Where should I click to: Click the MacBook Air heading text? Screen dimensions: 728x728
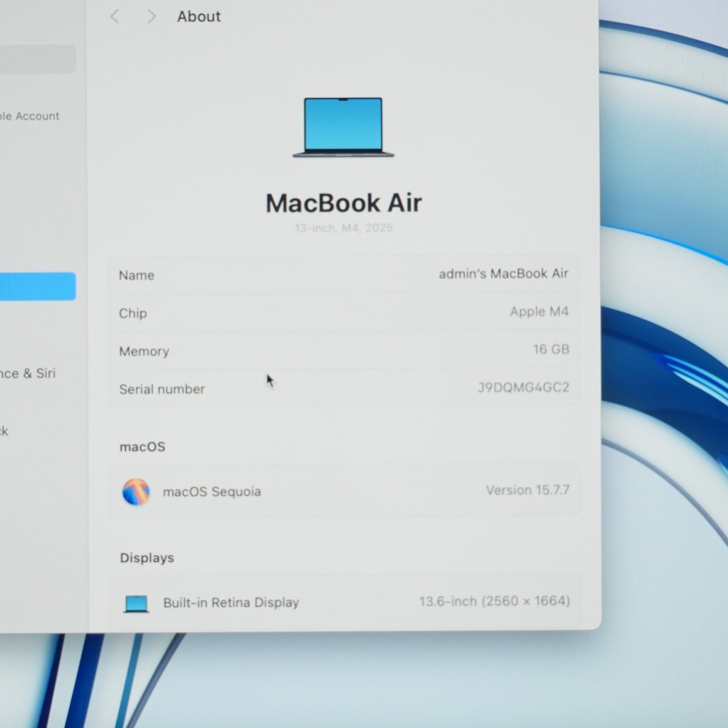pos(344,203)
